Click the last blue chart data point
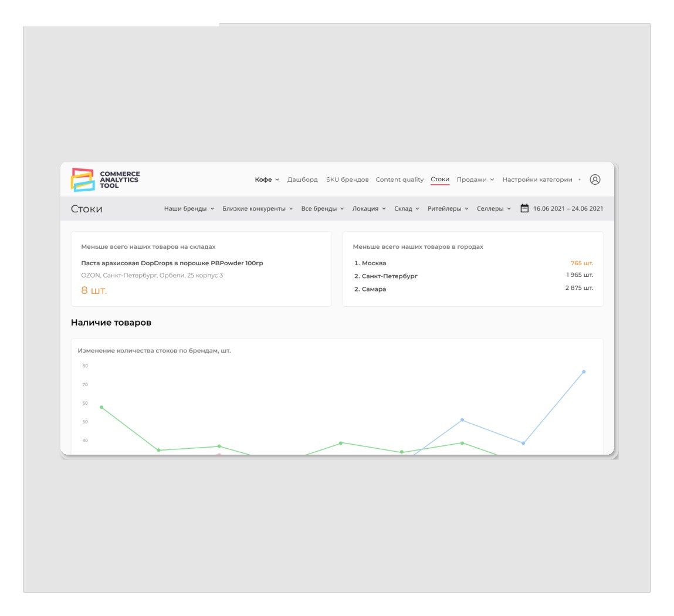Image resolution: width=674 pixels, height=616 pixels. click(x=584, y=372)
